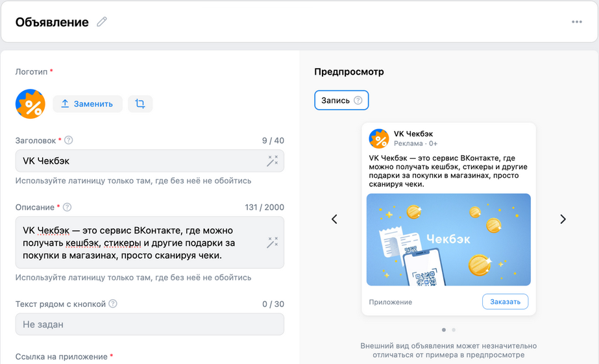
Task: Click VK Чекбэк name in preview card
Action: point(413,134)
